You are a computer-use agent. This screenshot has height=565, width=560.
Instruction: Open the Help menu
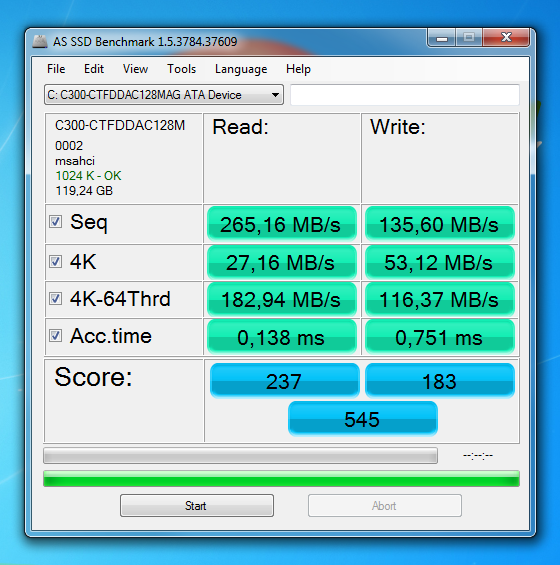tap(298, 69)
